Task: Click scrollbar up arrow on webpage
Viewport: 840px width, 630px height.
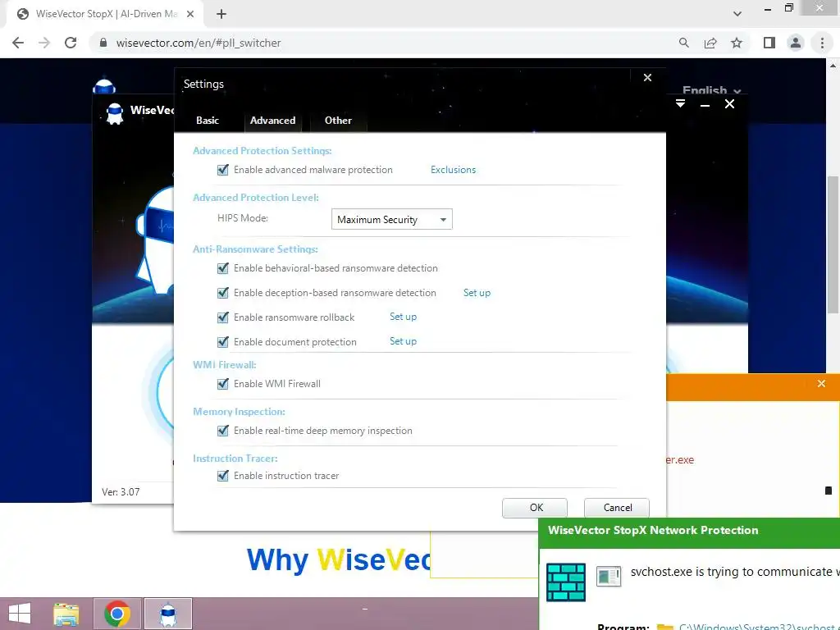Action: point(833,65)
